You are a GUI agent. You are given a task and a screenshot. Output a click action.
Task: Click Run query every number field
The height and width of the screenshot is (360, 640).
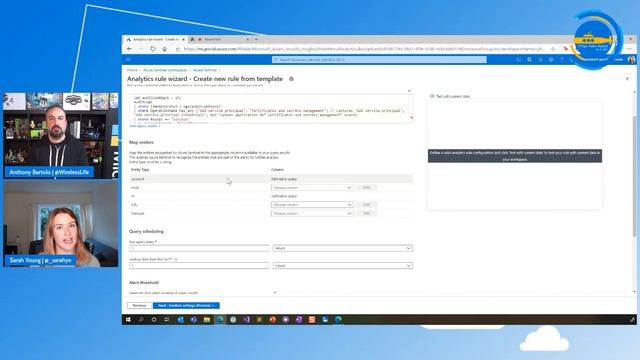point(199,248)
